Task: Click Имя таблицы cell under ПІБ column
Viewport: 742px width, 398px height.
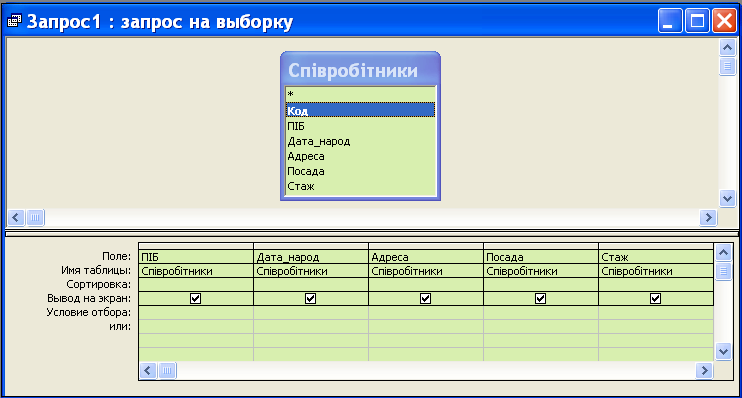Action: tap(196, 271)
